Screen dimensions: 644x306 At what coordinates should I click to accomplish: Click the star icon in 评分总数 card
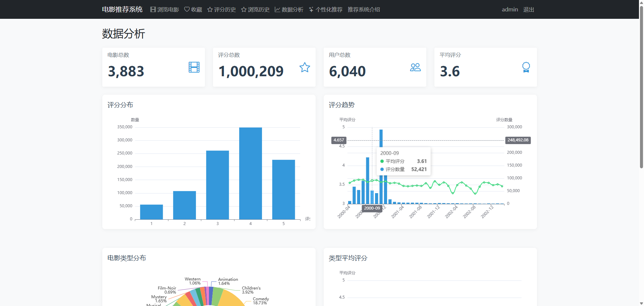point(305,68)
